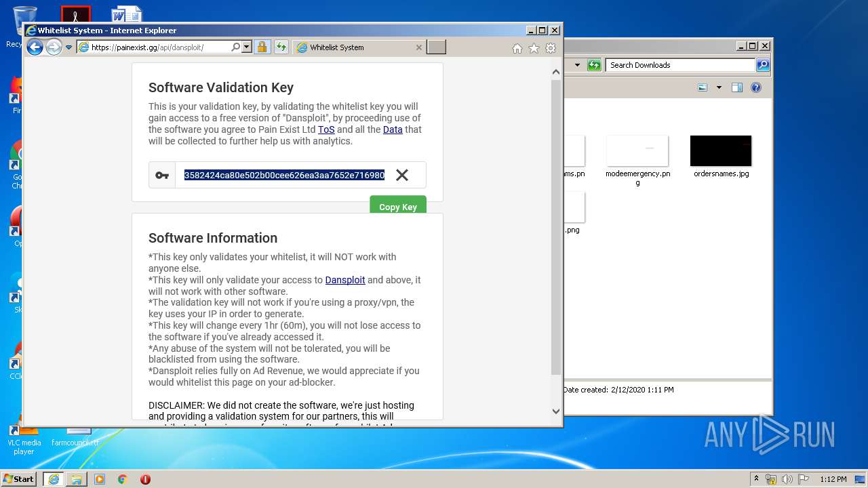Open farmcouncil.rtf desktop file

tap(75, 438)
